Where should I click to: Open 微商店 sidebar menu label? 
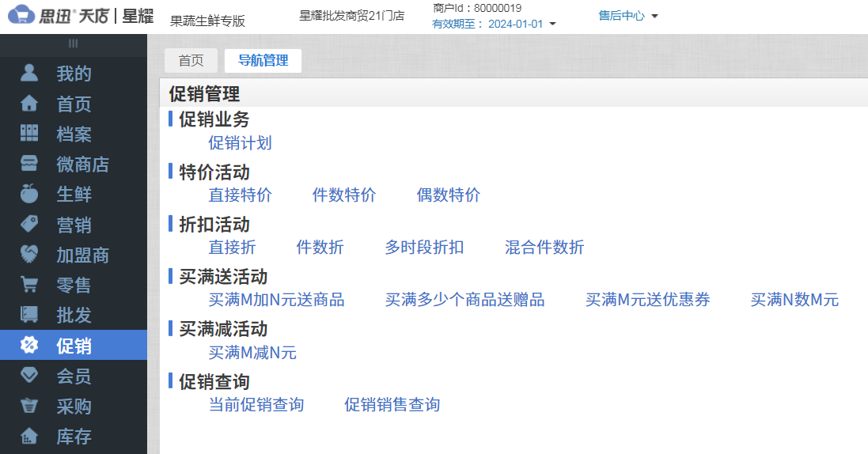point(82,164)
